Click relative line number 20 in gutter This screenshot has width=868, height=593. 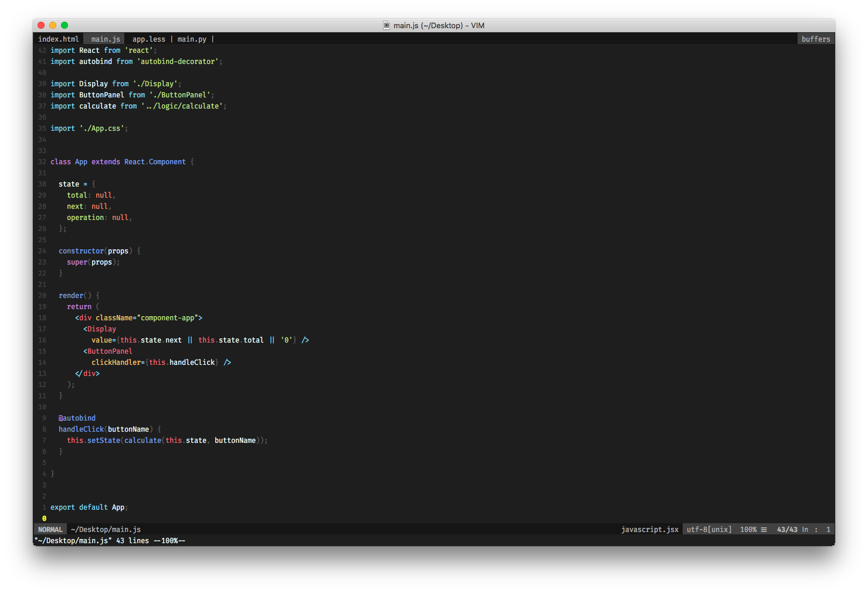click(x=42, y=296)
